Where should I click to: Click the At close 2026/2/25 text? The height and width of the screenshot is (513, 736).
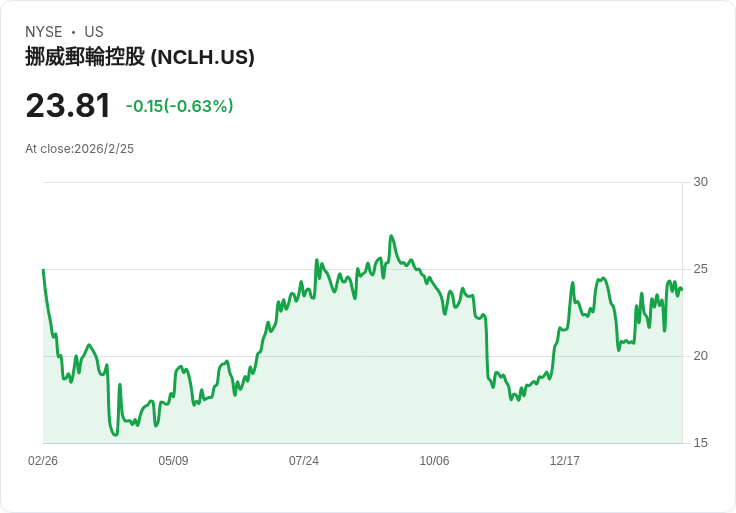pyautogui.click(x=79, y=149)
